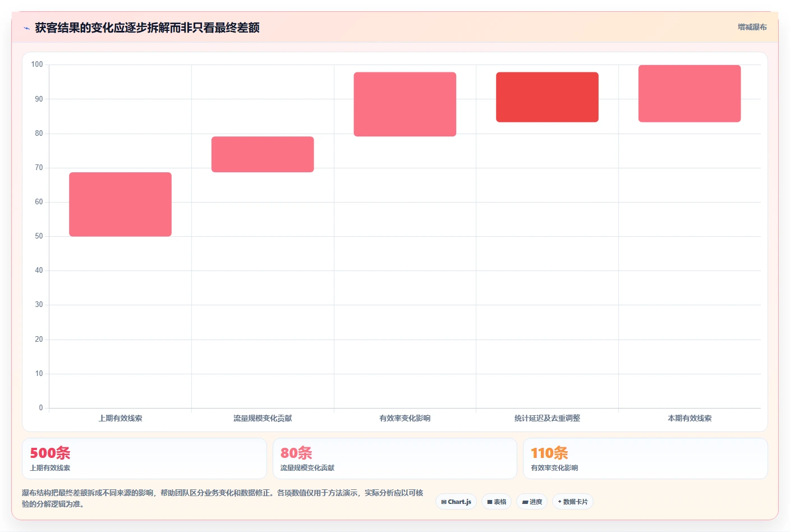Click the 统计延迟及去重调整 x-axis label
Image resolution: width=790 pixels, height=532 pixels.
547,418
